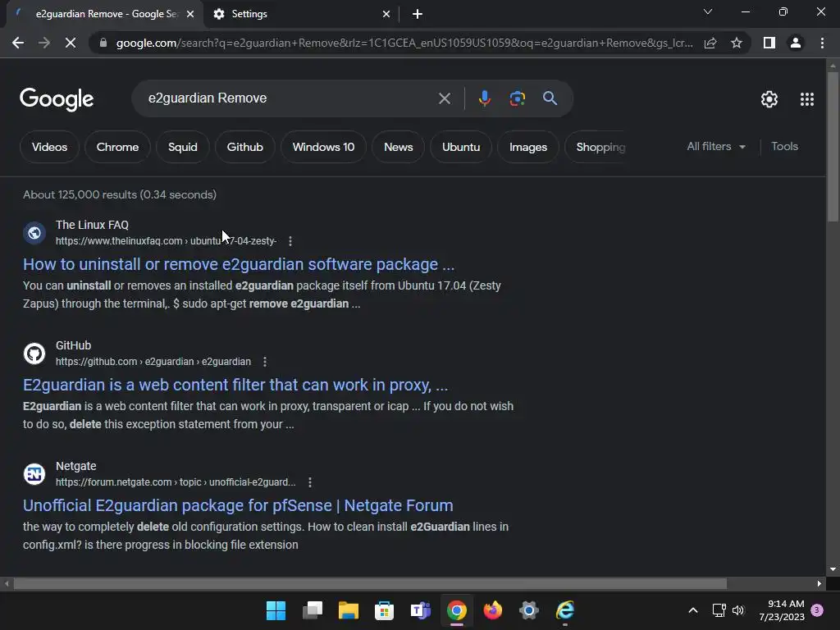The width and height of the screenshot is (840, 630).
Task: Open Settings app gear on taskbar
Action: click(529, 610)
